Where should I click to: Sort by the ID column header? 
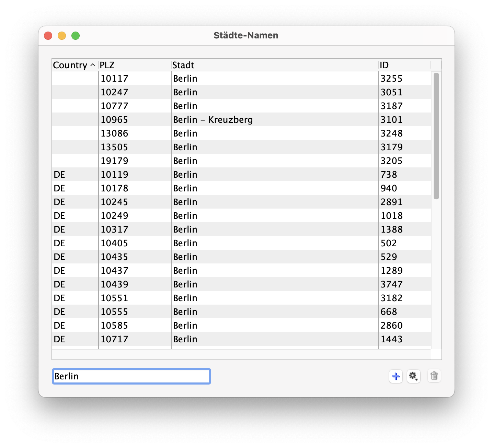click(404, 65)
